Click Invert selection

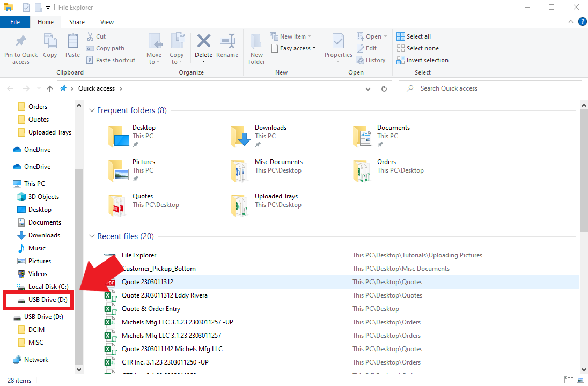423,60
